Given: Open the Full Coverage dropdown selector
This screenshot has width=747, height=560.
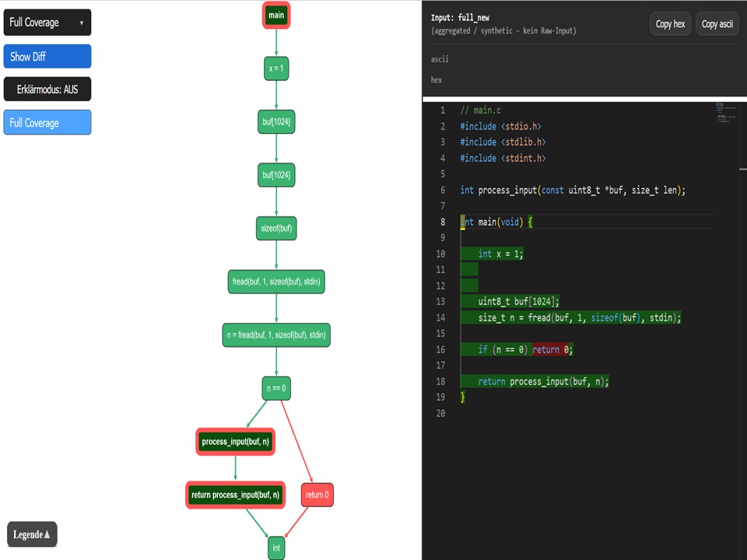Looking at the screenshot, I should (x=47, y=23).
